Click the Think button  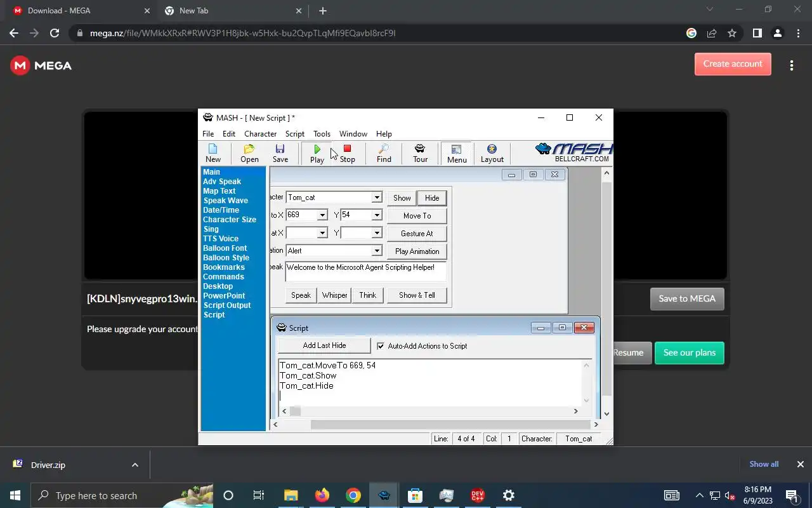coord(368,295)
